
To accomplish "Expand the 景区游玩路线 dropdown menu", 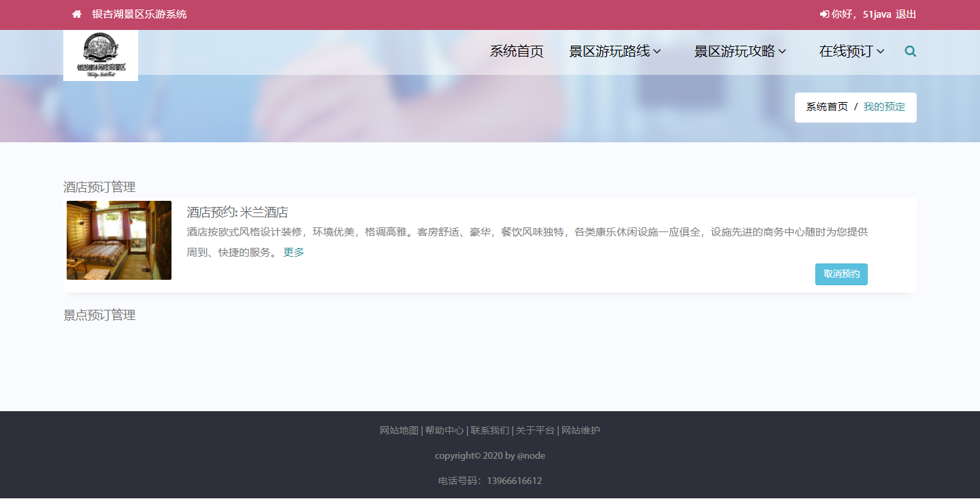I will click(x=615, y=51).
